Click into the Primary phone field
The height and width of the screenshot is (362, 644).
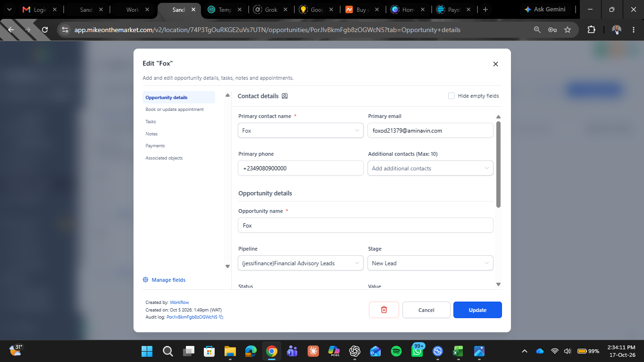coord(301,168)
